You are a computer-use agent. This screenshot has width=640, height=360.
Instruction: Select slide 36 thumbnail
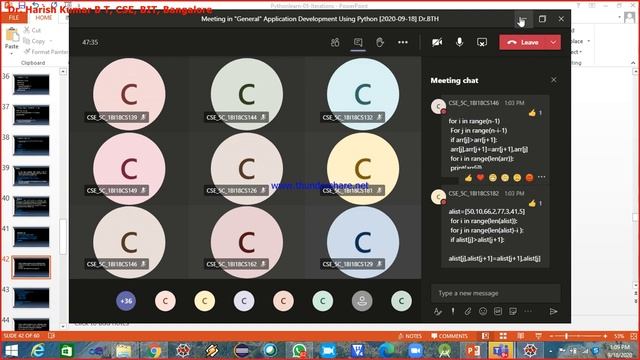31,84
